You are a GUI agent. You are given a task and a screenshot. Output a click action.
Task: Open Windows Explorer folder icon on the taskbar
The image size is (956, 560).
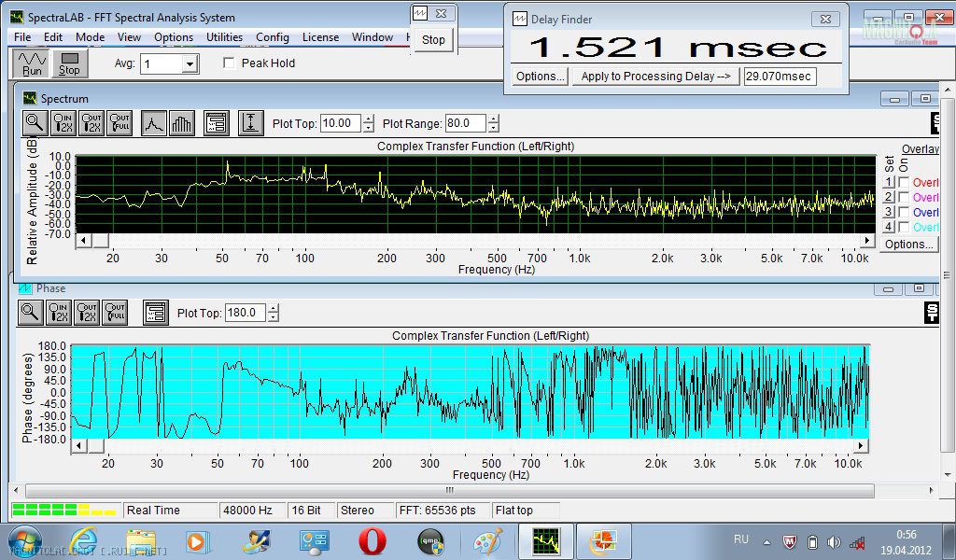click(142, 541)
